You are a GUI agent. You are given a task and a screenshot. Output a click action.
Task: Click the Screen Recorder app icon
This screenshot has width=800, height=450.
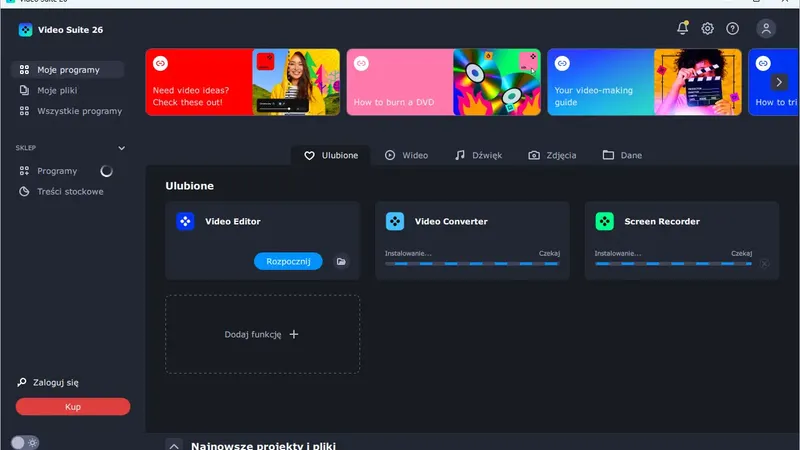point(604,221)
